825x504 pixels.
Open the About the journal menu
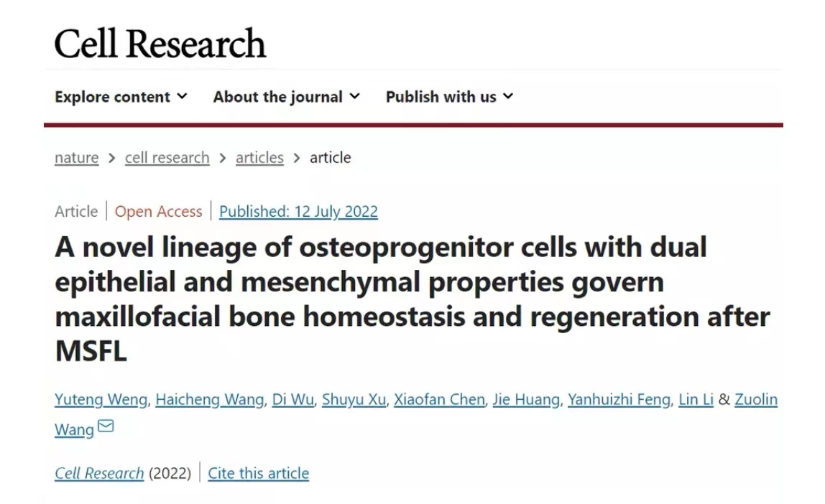(286, 97)
